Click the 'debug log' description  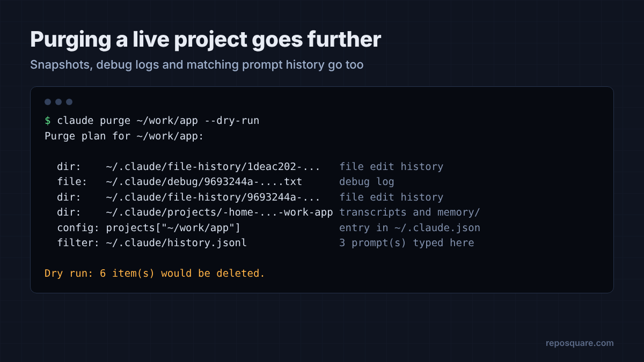coord(367,182)
